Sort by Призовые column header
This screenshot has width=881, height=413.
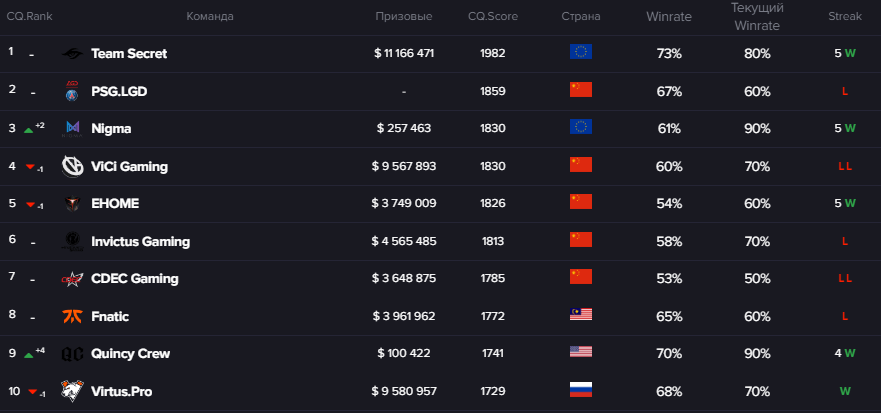click(404, 17)
